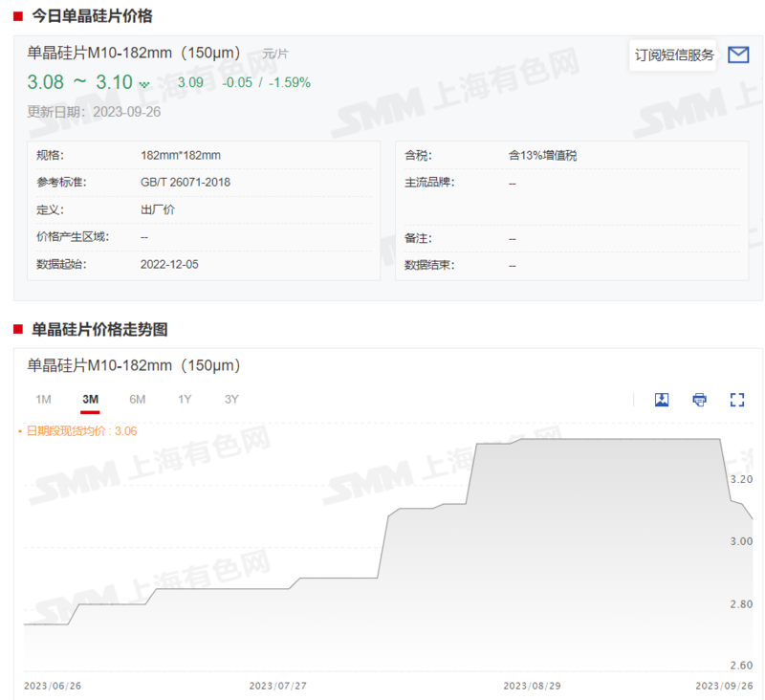Screen dimensions: 765x700
Task: Toggle the 1Y chart range on
Action: pyautogui.click(x=185, y=399)
